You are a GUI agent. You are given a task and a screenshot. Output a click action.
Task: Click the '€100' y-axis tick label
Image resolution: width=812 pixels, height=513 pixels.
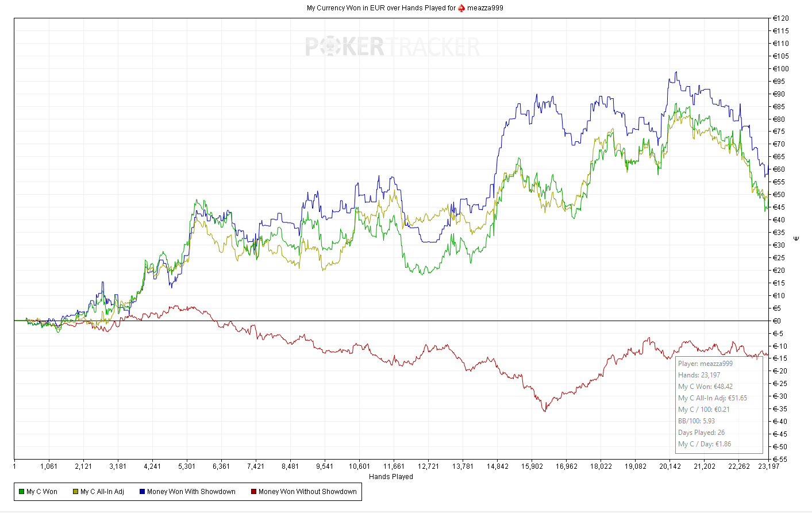[781, 69]
